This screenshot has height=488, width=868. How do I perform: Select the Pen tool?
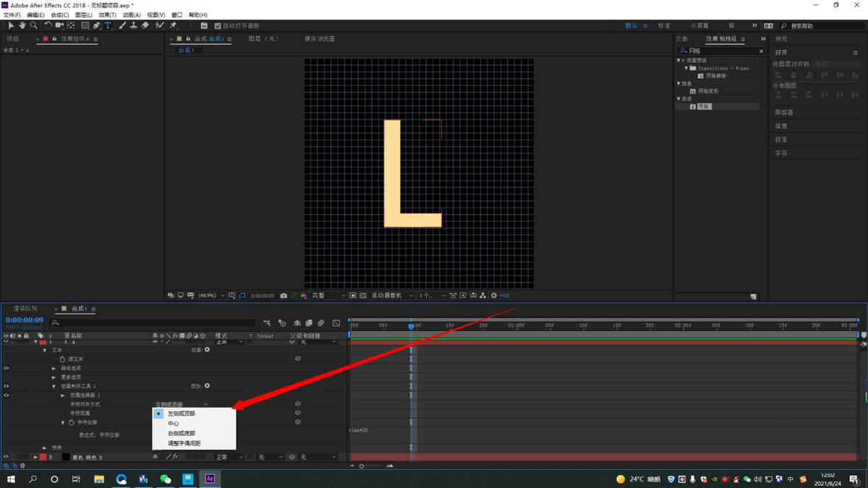96,26
